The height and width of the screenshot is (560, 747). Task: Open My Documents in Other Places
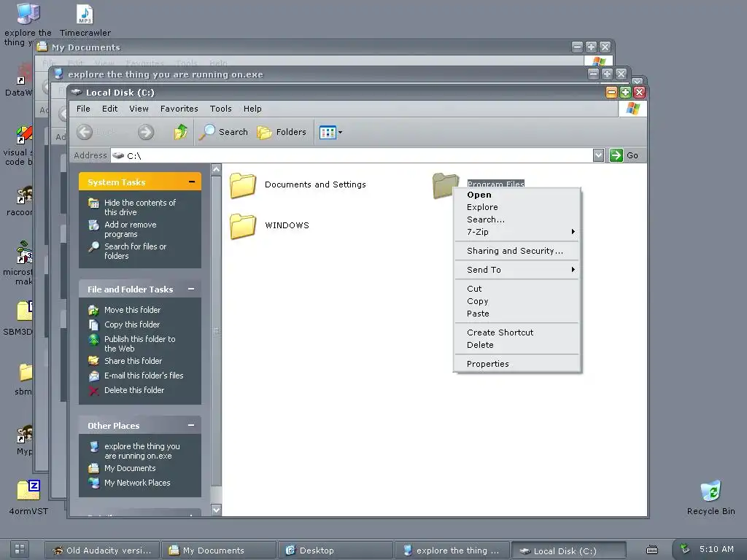pos(130,469)
